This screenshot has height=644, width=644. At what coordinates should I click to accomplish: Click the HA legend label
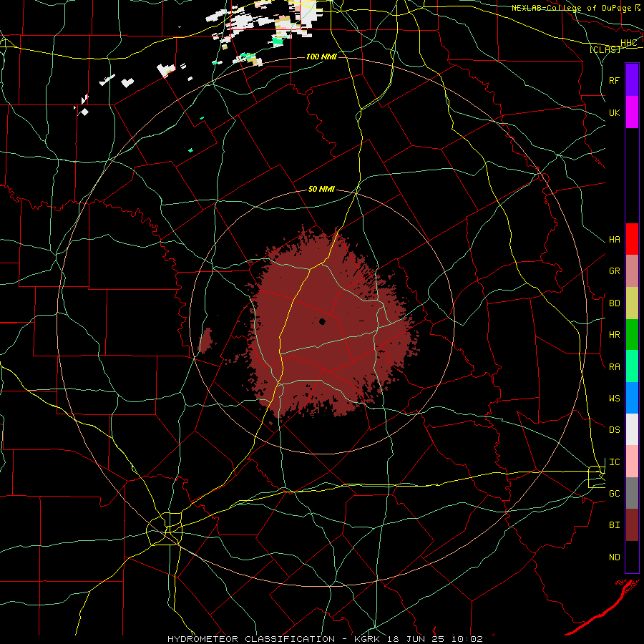(614, 240)
